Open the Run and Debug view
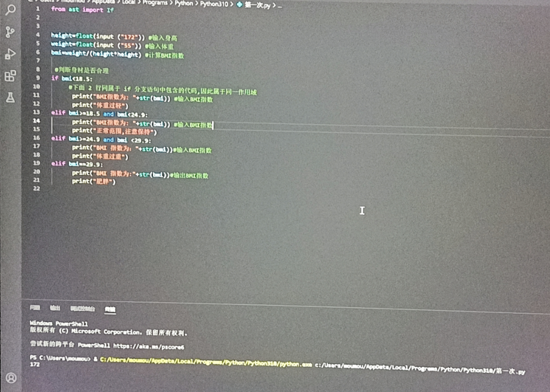The width and height of the screenshot is (550, 392). pos(10,54)
